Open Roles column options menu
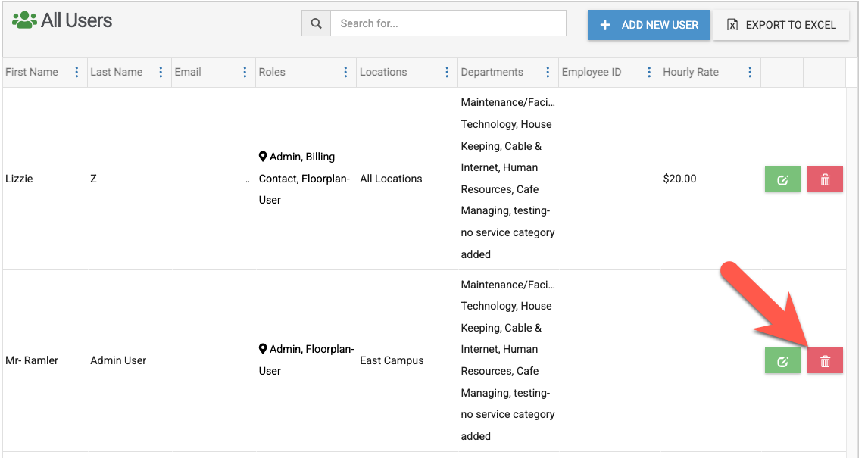 (x=345, y=73)
